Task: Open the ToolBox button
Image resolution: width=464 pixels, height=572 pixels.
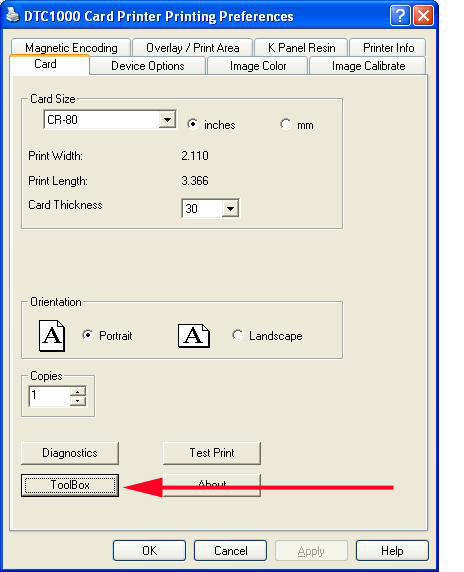Action: 70,485
